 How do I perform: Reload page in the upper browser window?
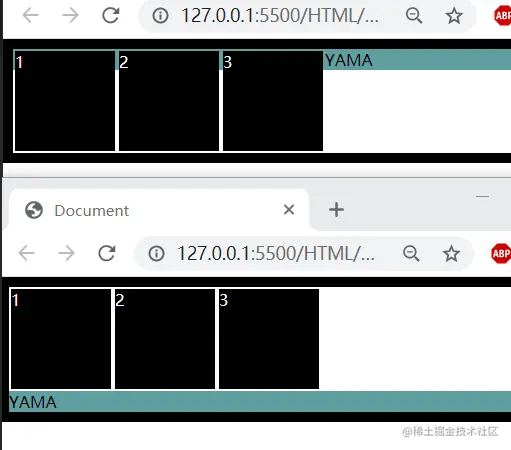[110, 15]
